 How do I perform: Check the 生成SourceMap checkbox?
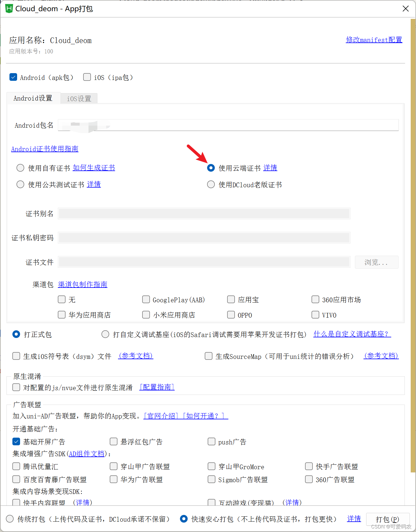pos(209,356)
